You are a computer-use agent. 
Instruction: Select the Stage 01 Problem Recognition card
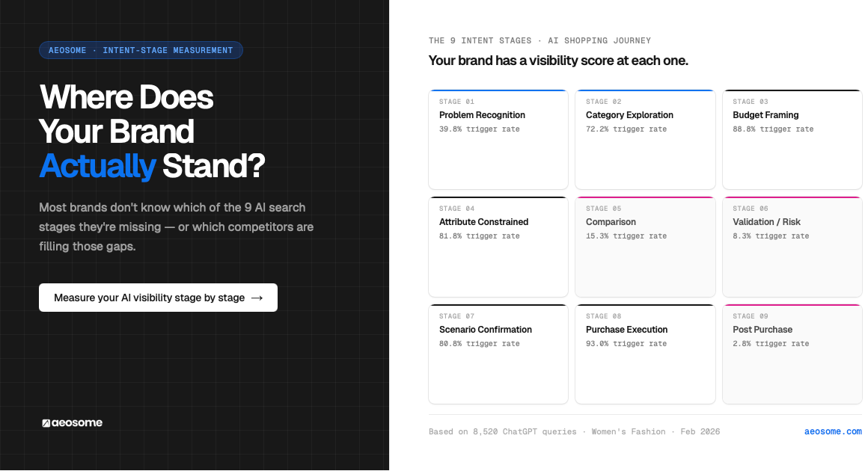(x=498, y=138)
